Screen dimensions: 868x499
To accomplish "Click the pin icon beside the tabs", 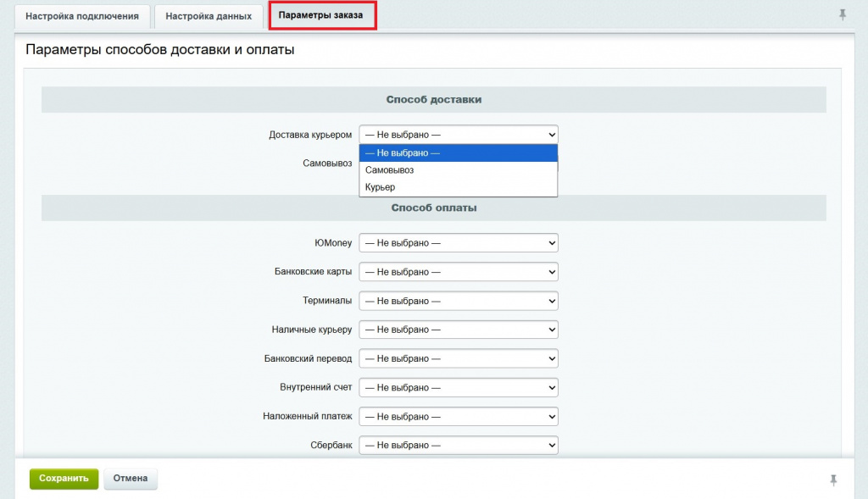I will 843,14.
